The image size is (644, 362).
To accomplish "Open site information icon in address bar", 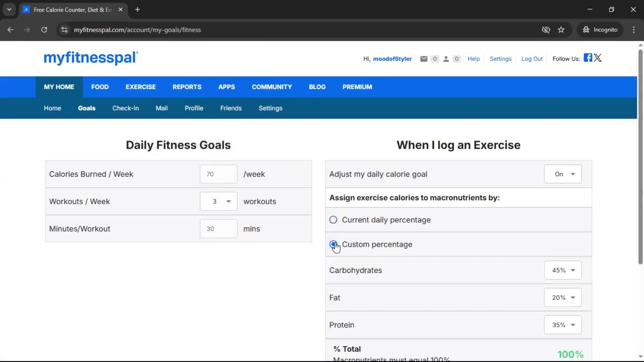I will [x=64, y=30].
